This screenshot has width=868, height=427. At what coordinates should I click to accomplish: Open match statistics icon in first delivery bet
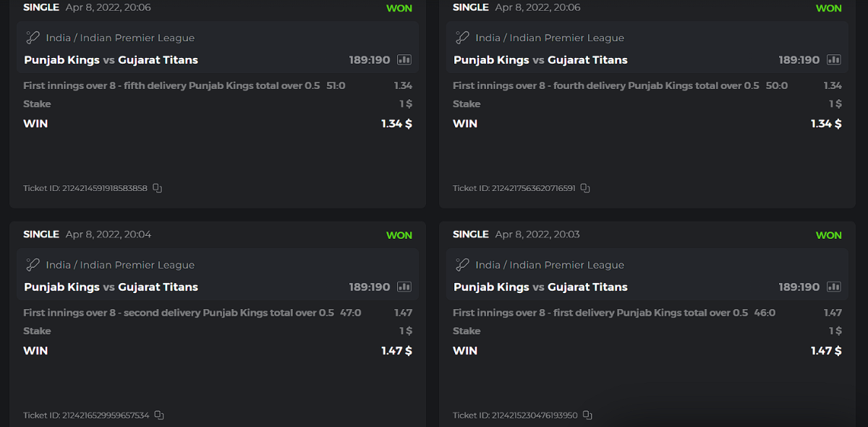click(x=834, y=287)
